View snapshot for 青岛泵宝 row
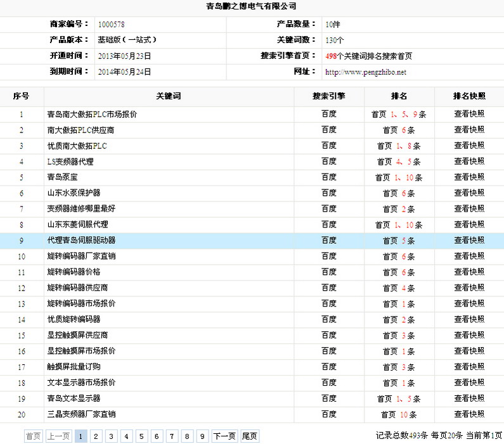 [x=469, y=177]
